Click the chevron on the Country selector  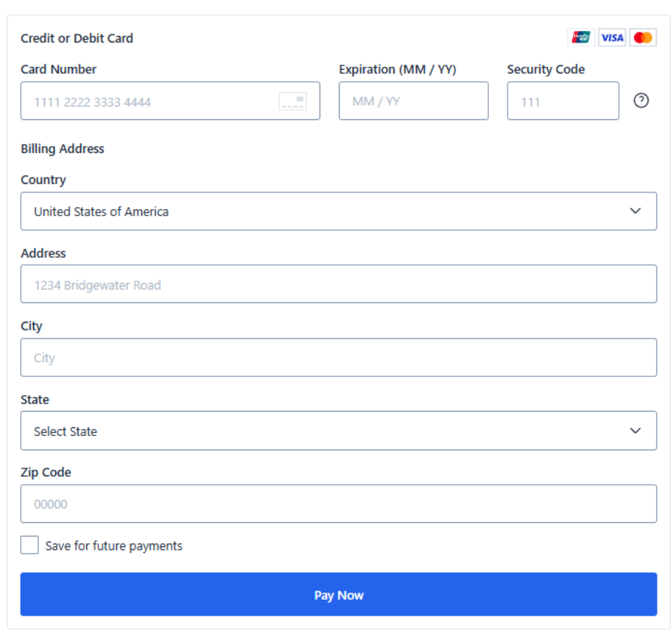click(635, 211)
